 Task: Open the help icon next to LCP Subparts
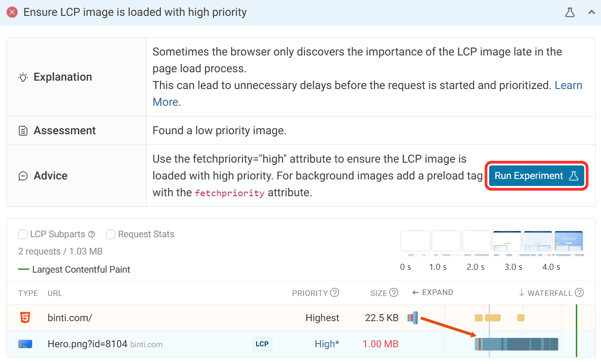[x=91, y=234]
